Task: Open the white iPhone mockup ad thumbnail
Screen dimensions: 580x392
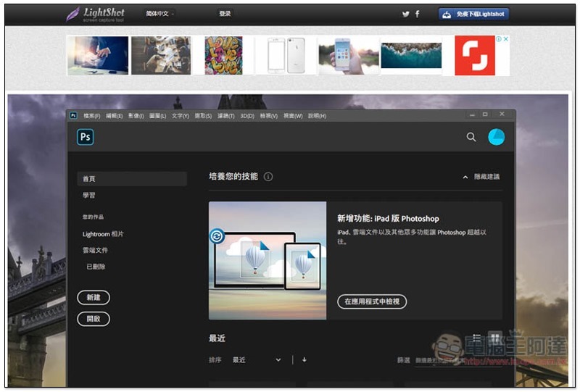Action: pos(286,56)
